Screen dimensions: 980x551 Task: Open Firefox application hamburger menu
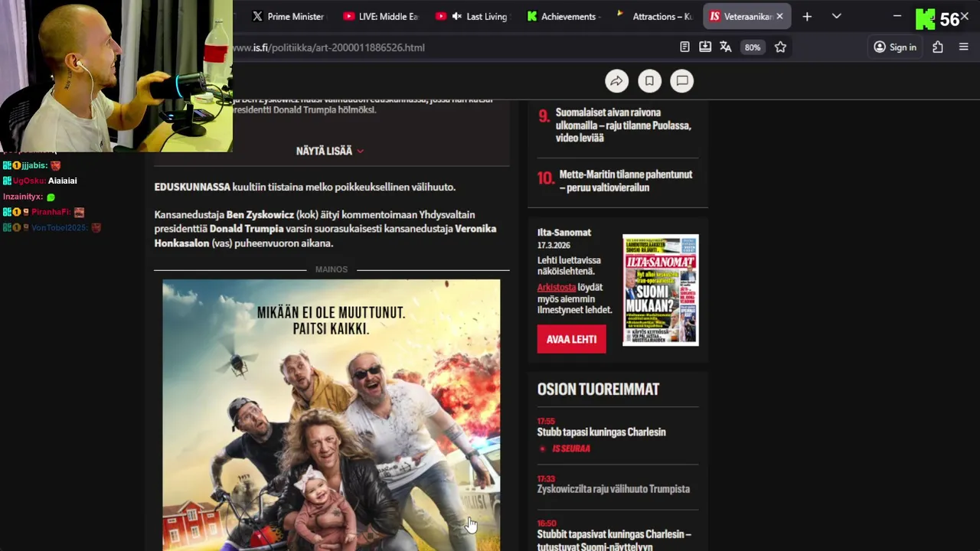964,47
